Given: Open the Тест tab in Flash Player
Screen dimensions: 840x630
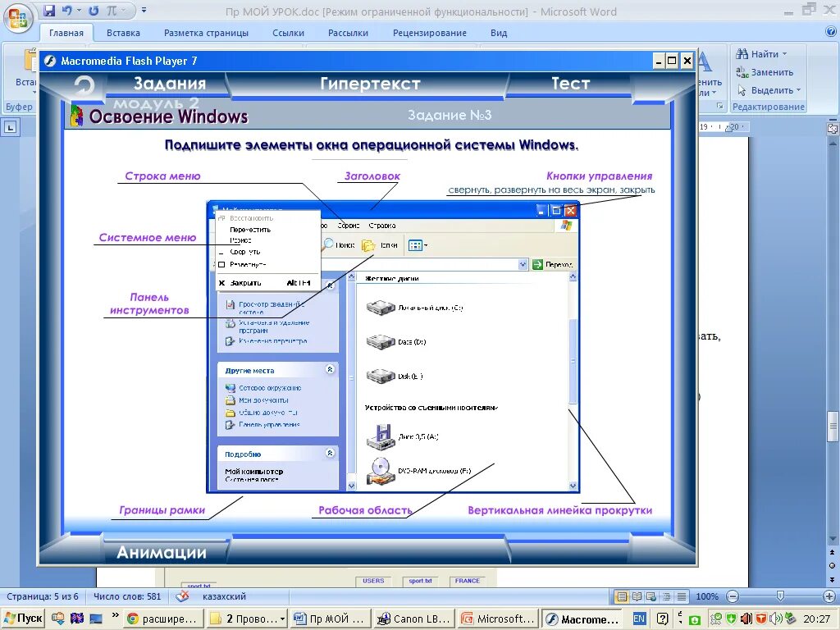Looking at the screenshot, I should point(571,84).
